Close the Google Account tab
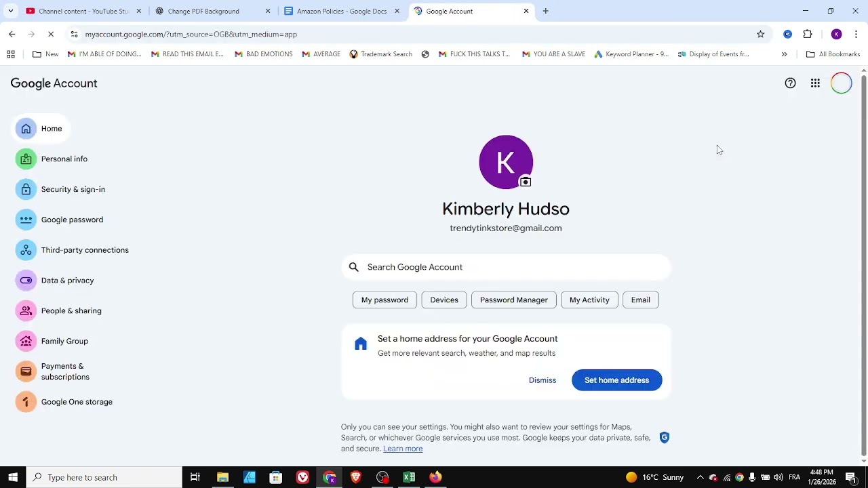 (526, 11)
